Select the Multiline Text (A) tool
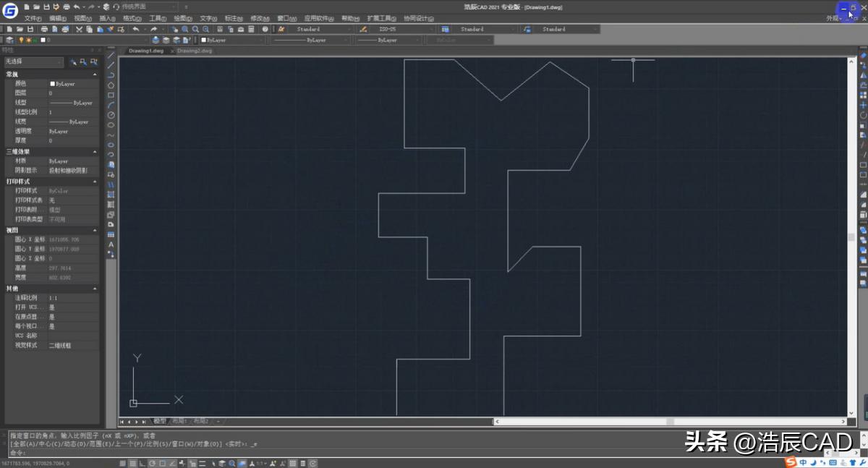Image resolution: width=868 pixels, height=468 pixels. click(111, 244)
